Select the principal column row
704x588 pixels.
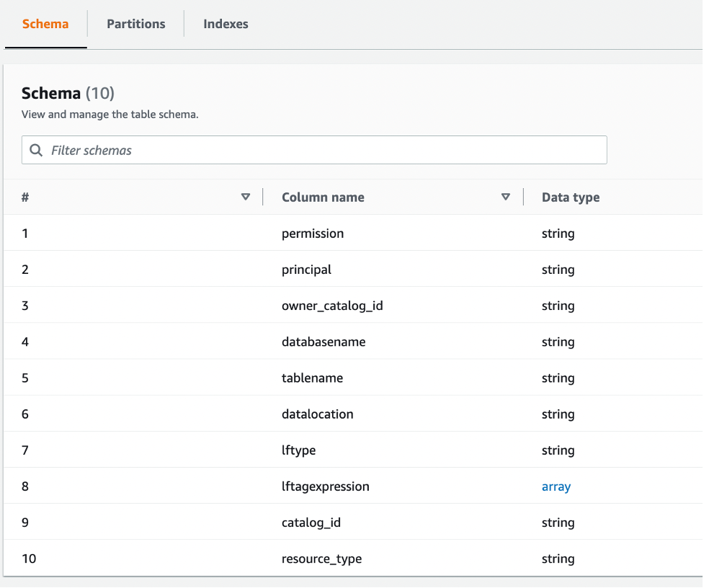point(306,269)
